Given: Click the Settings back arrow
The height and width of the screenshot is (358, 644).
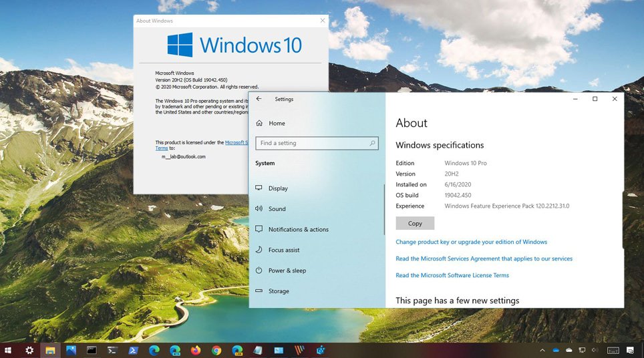Looking at the screenshot, I should click(x=259, y=99).
